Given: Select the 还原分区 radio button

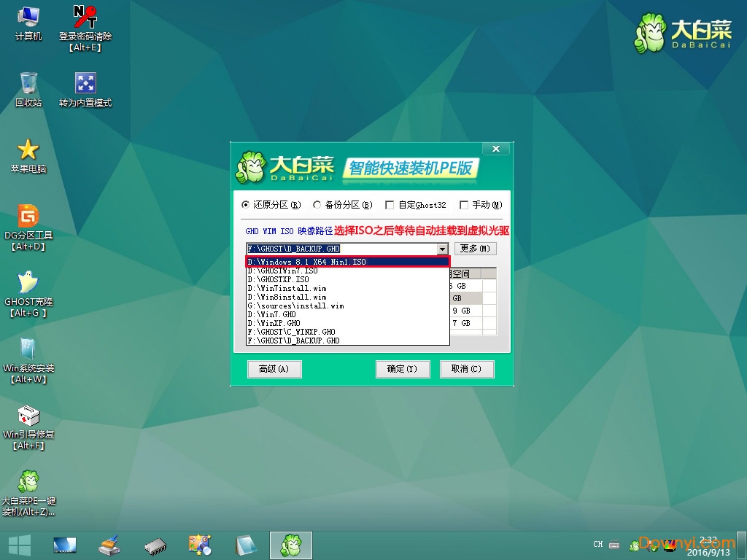Looking at the screenshot, I should 245,205.
